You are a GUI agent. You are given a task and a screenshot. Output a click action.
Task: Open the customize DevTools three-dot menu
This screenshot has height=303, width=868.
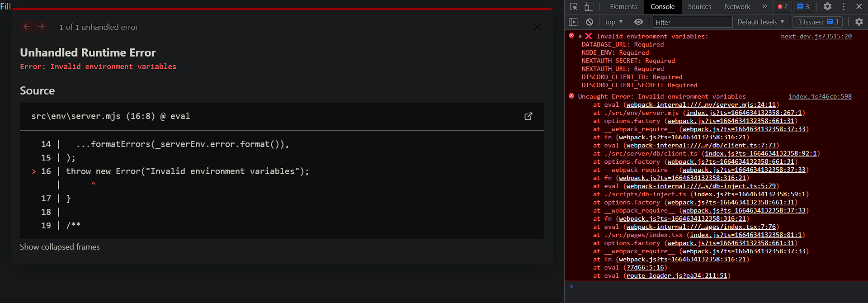pos(844,6)
